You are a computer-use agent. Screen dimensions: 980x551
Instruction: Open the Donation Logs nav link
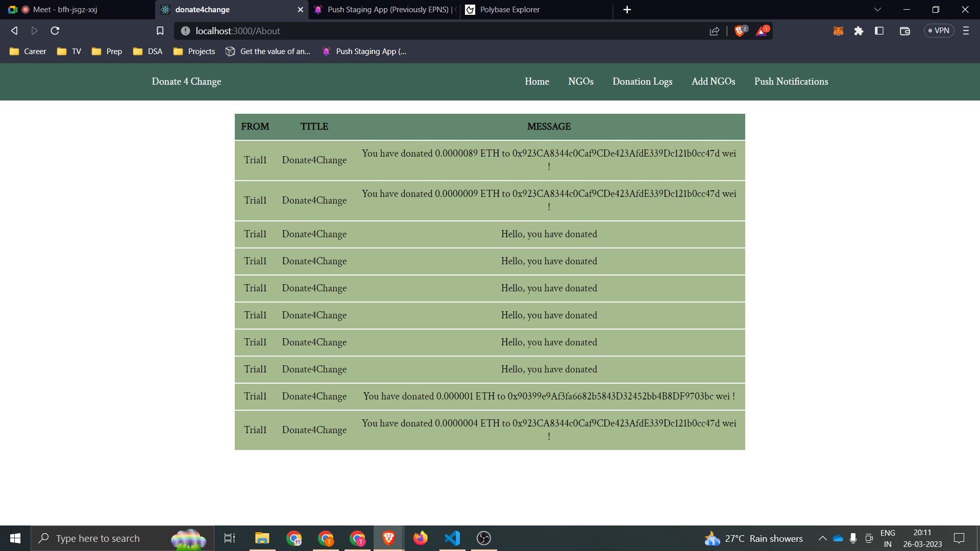pyautogui.click(x=643, y=82)
